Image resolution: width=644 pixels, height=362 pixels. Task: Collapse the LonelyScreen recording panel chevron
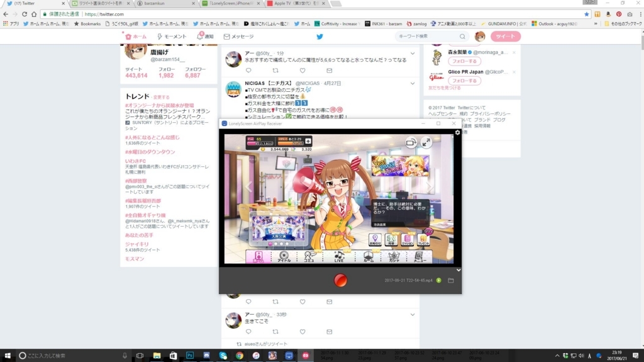tap(458, 270)
